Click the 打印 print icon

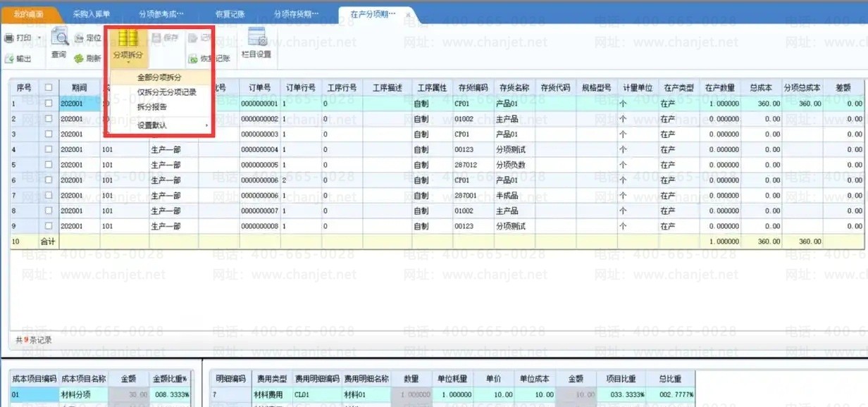point(10,38)
